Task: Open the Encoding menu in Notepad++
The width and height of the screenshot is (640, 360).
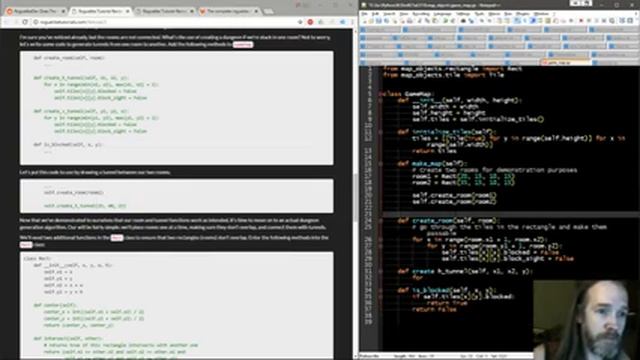Action: pos(420,13)
